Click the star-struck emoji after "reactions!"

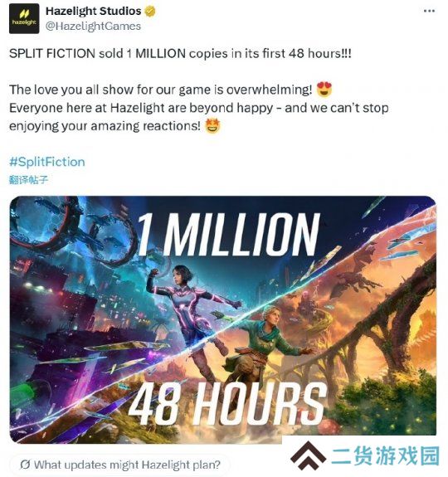tap(212, 125)
